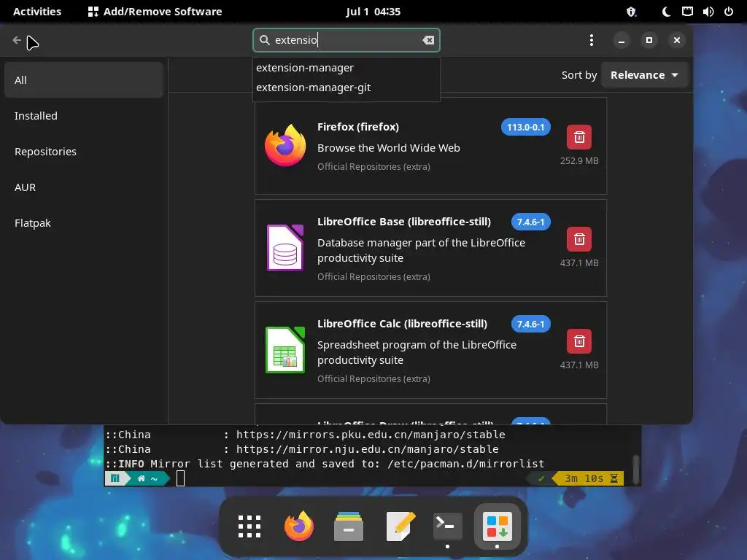This screenshot has width=747, height=560.
Task: Click "Browse the World Wide Web" description
Action: click(389, 148)
